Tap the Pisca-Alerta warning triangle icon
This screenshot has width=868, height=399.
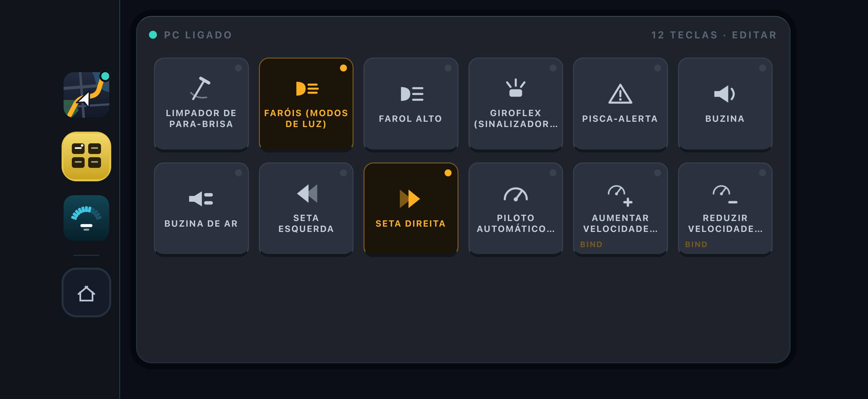[620, 94]
